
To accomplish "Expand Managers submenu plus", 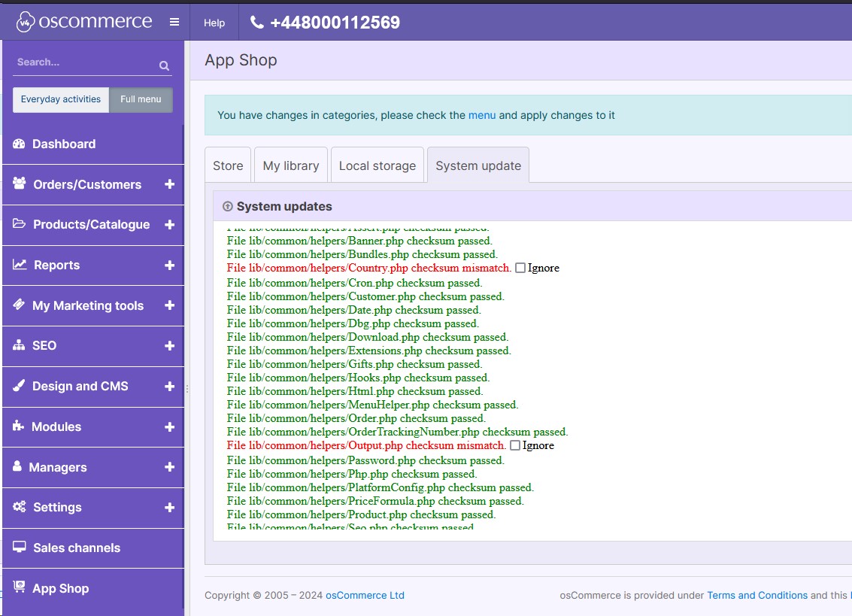I will pos(169,467).
